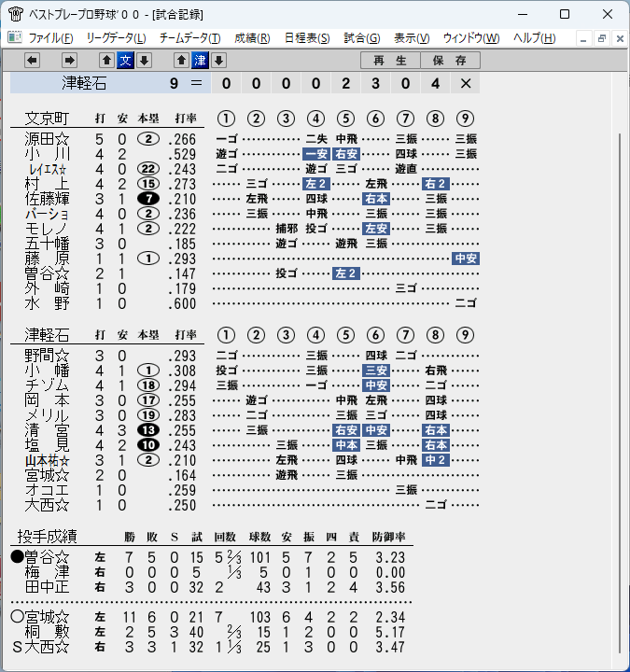Open the チームデータ(T) menu

point(190,38)
